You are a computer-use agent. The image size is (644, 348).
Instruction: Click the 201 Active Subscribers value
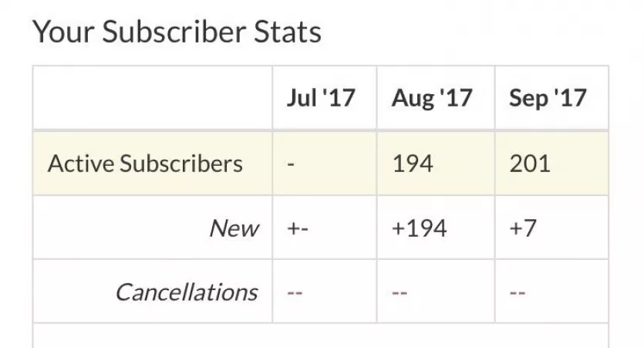[x=530, y=164]
